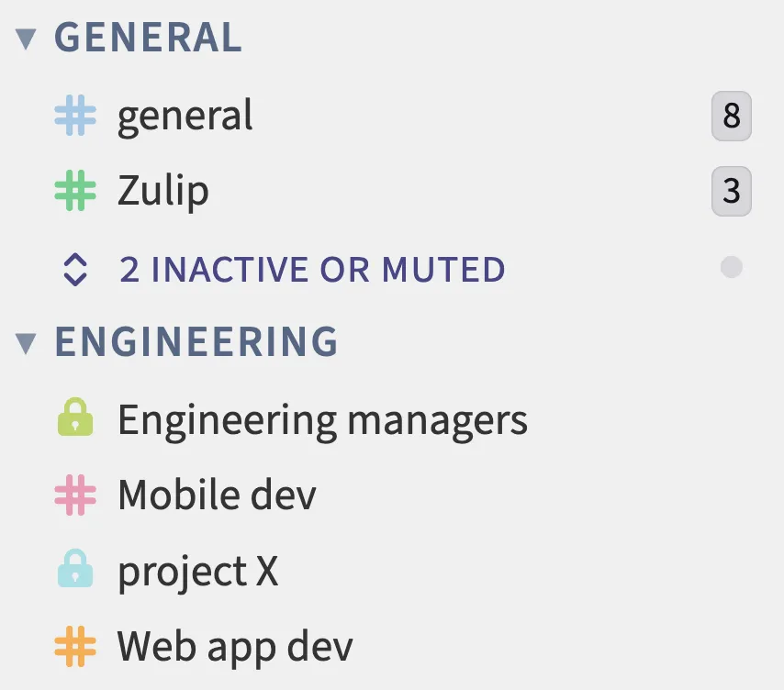The image size is (784, 690).
Task: Click the blue hash icon beside general
Action: 75,117
